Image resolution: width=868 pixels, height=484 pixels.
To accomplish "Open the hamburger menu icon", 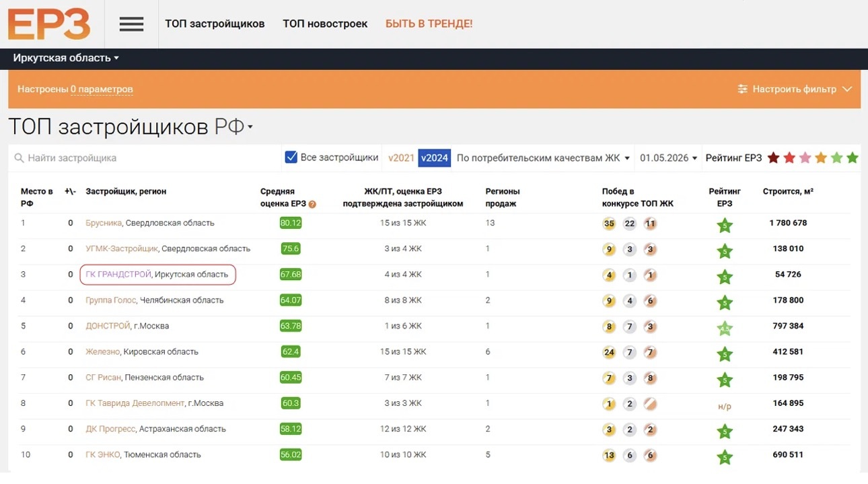I will (x=131, y=24).
